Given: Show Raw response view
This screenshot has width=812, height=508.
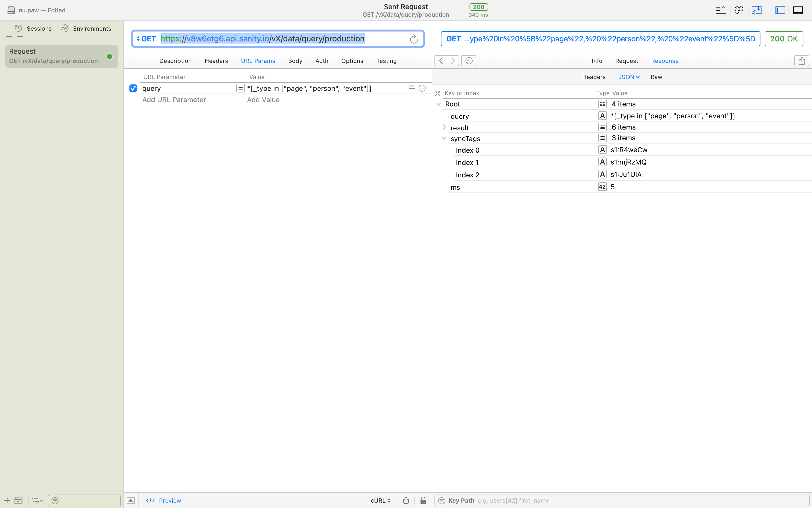Looking at the screenshot, I should 656,77.
